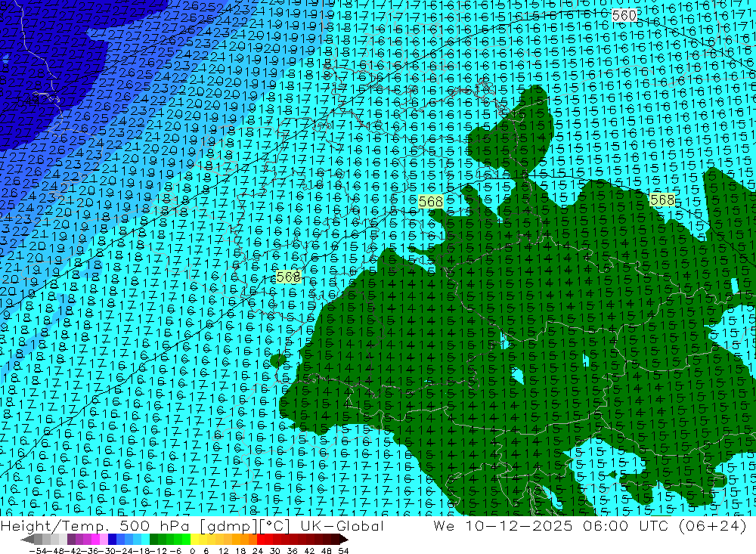Click the leftmost 568 contour label
The width and height of the screenshot is (756, 554).
point(288,277)
